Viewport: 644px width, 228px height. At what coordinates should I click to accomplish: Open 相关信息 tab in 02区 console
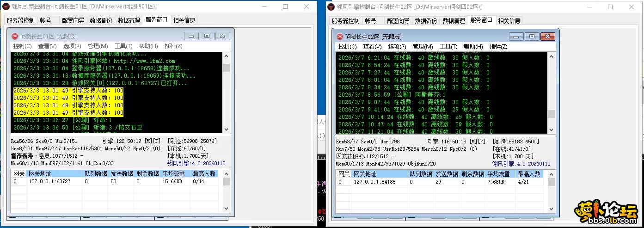(509, 21)
